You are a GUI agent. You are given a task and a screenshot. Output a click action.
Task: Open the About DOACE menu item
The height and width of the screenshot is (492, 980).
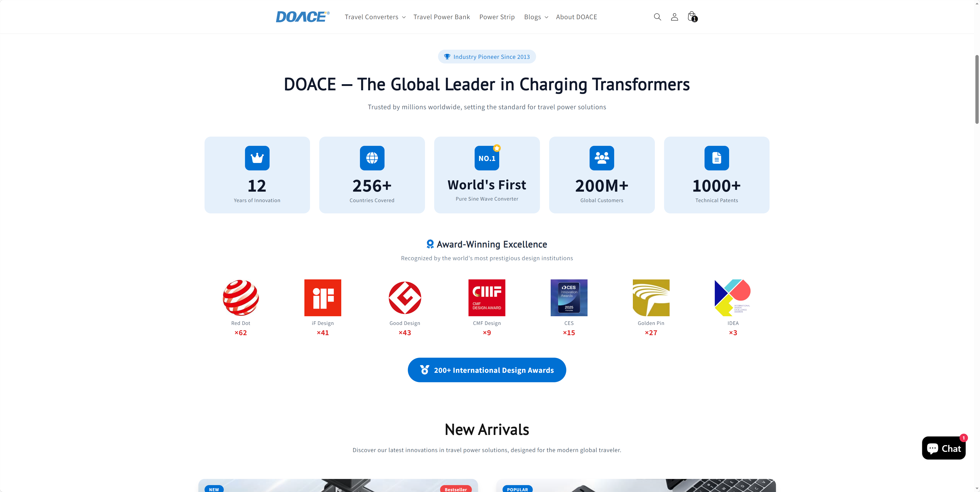pos(576,17)
